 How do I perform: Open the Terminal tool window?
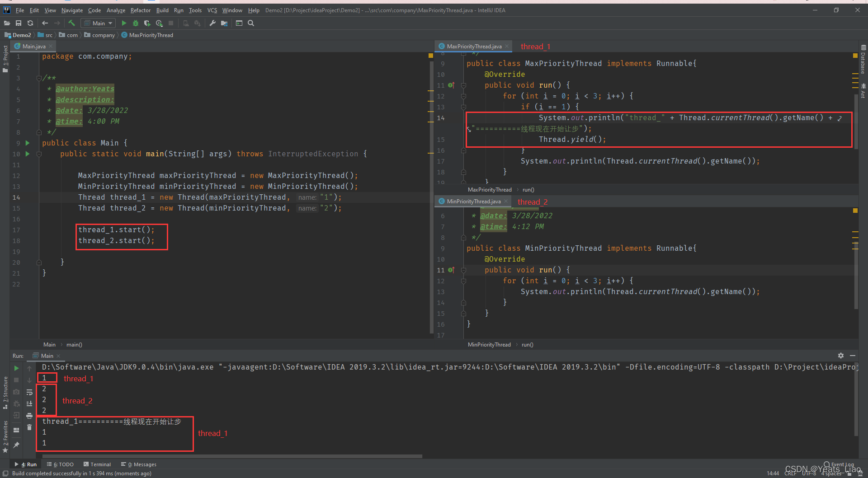[97, 464]
